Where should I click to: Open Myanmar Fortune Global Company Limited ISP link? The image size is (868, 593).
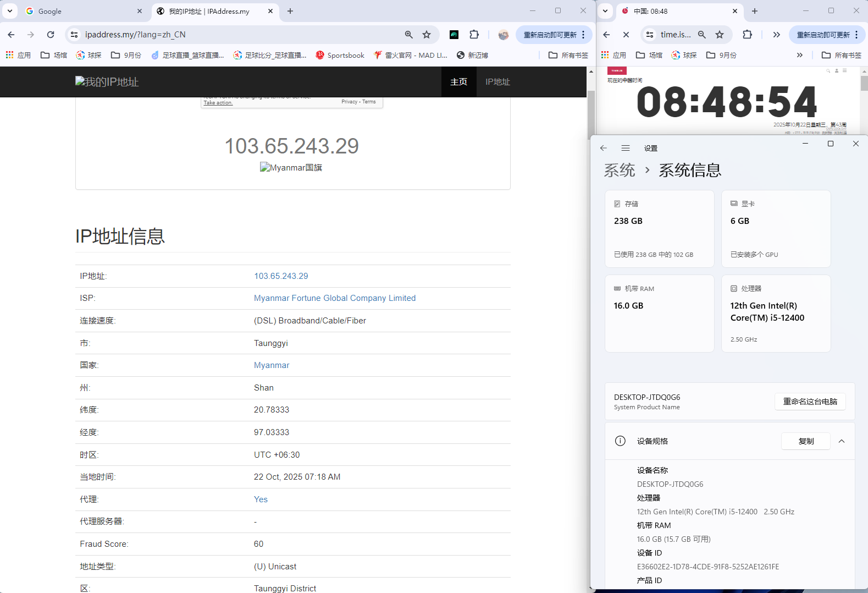point(335,298)
